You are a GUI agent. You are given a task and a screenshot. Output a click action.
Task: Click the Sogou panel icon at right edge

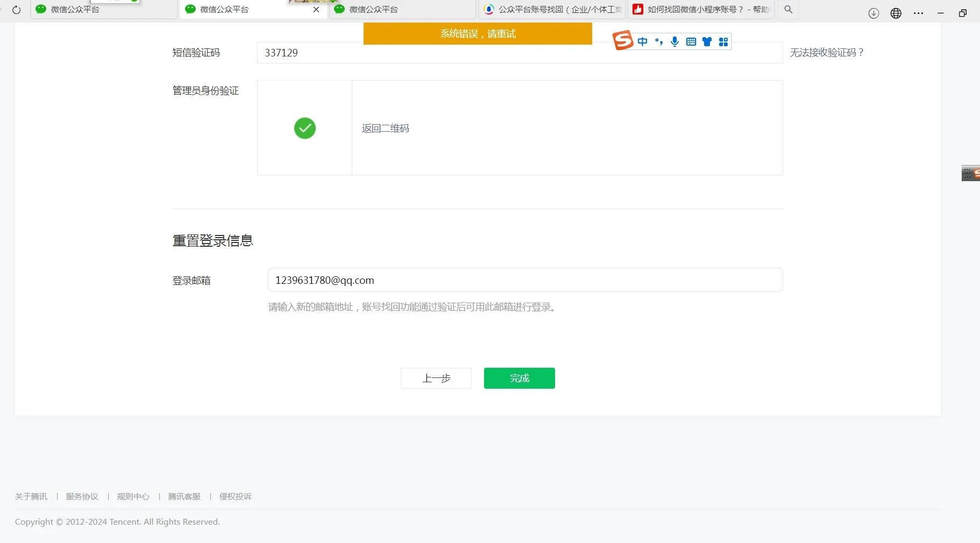point(970,173)
